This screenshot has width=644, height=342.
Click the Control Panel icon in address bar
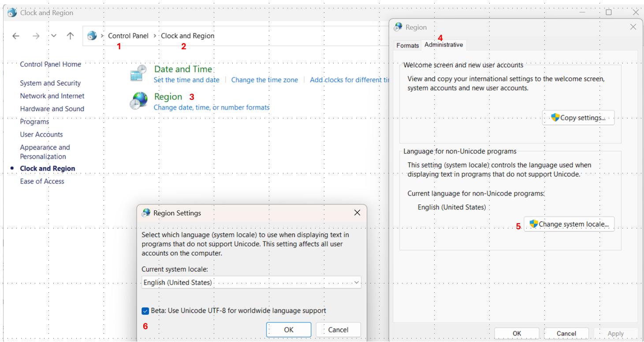pyautogui.click(x=92, y=36)
